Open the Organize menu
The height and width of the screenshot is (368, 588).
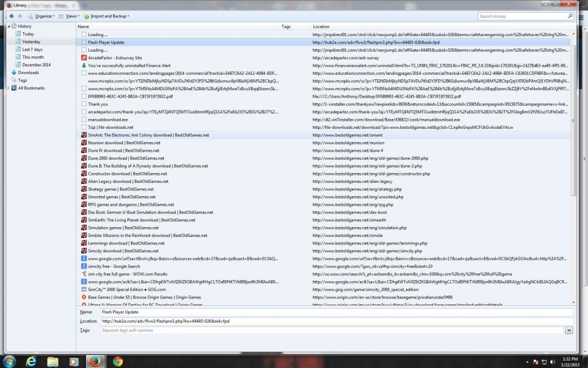click(41, 16)
